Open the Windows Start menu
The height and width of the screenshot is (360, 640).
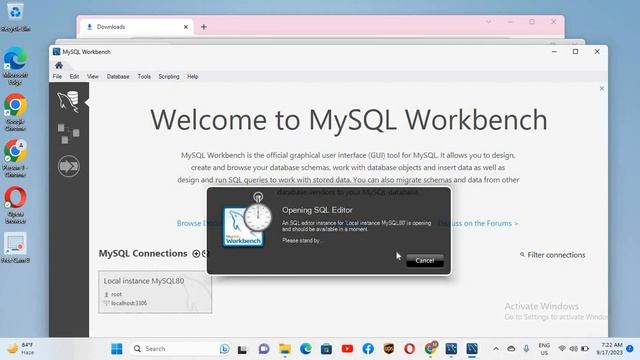point(117,349)
